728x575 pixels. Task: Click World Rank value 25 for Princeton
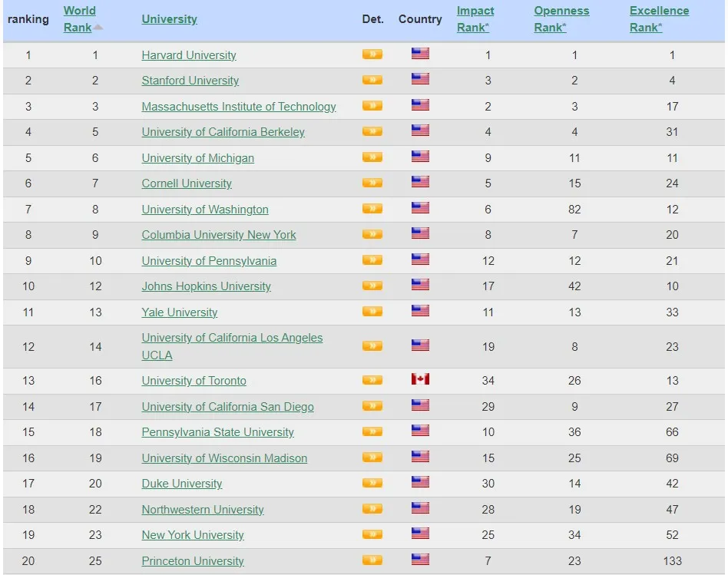(x=95, y=561)
